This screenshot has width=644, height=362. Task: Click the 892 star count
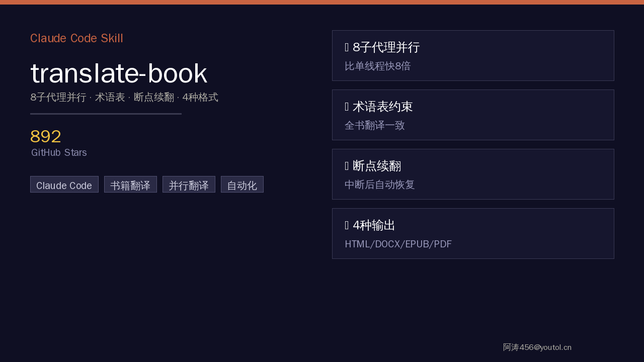click(x=46, y=137)
